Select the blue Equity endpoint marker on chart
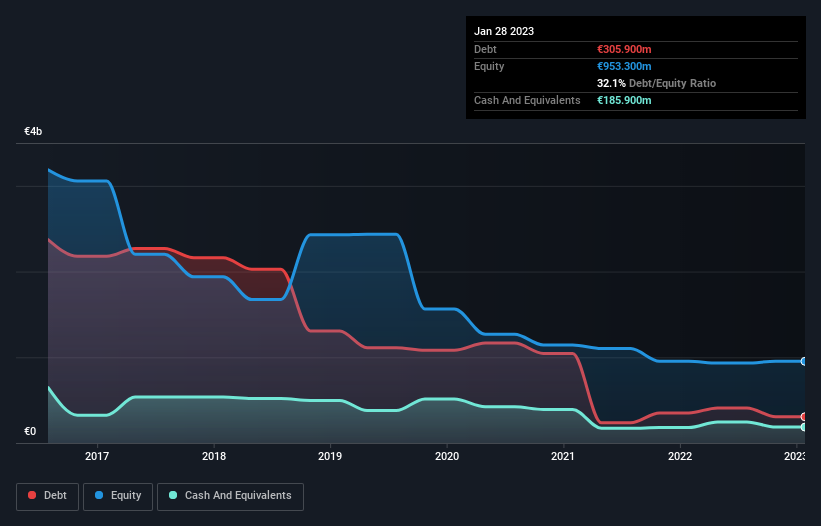The width and height of the screenshot is (821, 526). click(x=804, y=361)
